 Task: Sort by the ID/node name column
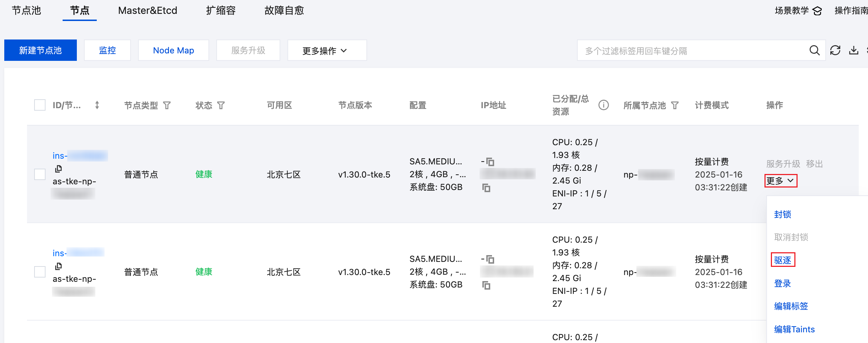(x=97, y=105)
